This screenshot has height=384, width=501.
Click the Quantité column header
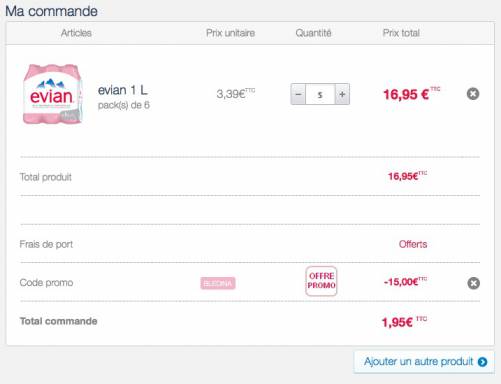point(313,33)
